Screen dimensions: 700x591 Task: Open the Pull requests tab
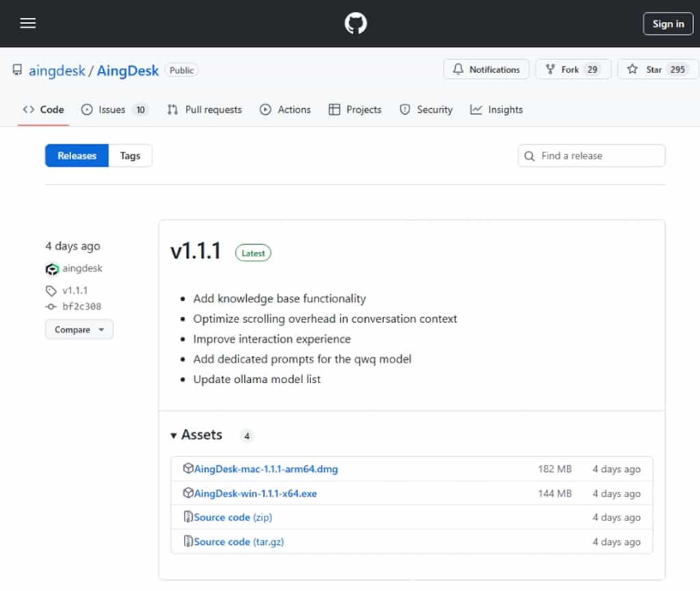click(x=205, y=109)
